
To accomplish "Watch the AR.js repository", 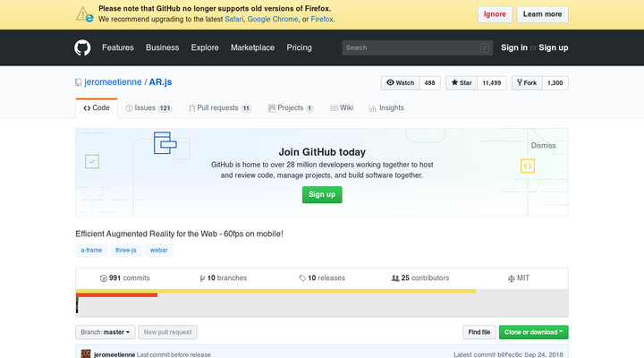I will (x=400, y=83).
